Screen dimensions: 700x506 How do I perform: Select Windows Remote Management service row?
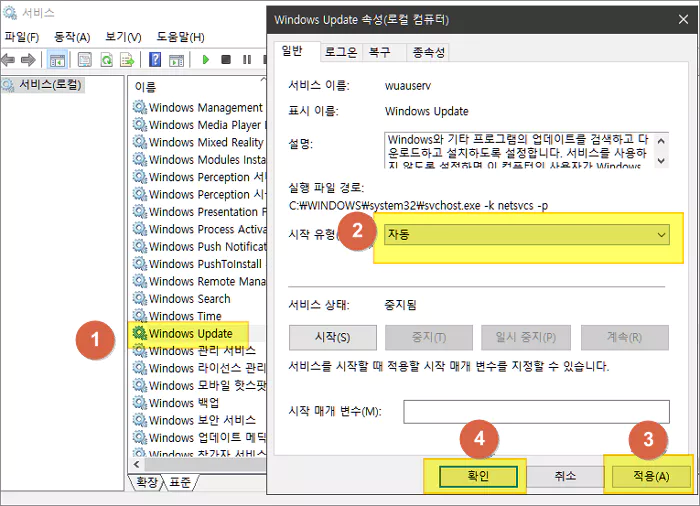point(199,281)
